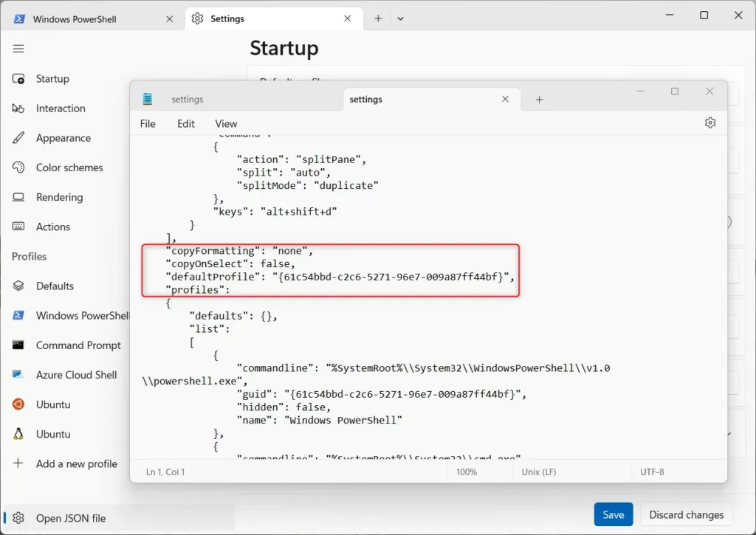
Task: Open the Terminal new-tab dropdown chevron
Action: [400, 18]
